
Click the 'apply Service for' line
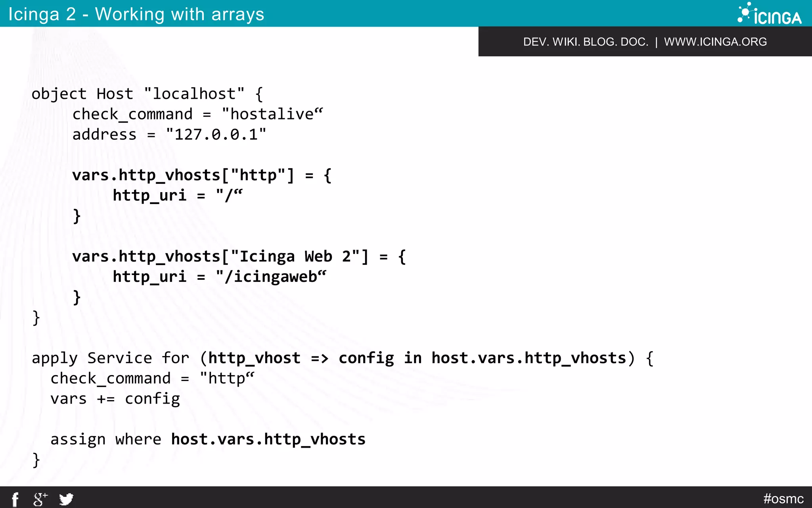[343, 358]
